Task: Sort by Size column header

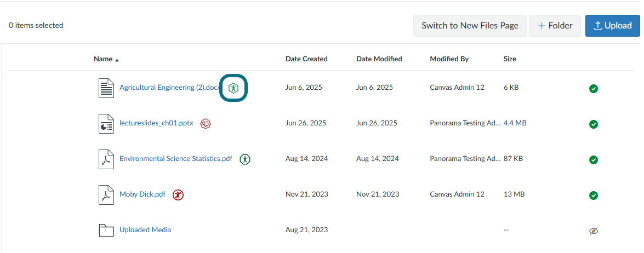Action: tap(510, 59)
